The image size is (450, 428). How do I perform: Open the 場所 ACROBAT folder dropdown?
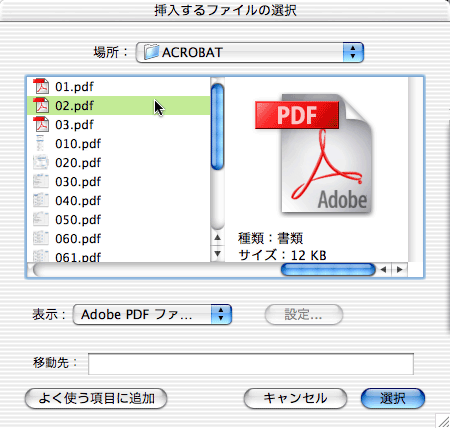[x=250, y=52]
